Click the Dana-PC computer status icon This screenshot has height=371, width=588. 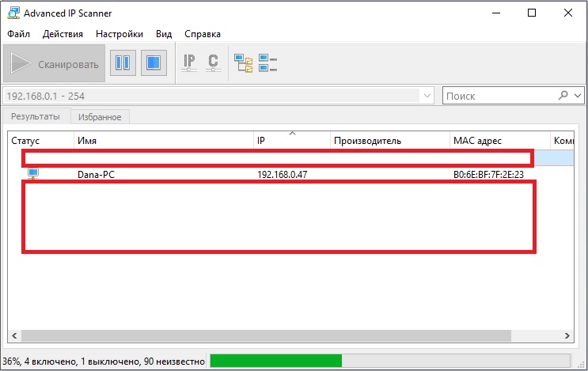coord(33,174)
